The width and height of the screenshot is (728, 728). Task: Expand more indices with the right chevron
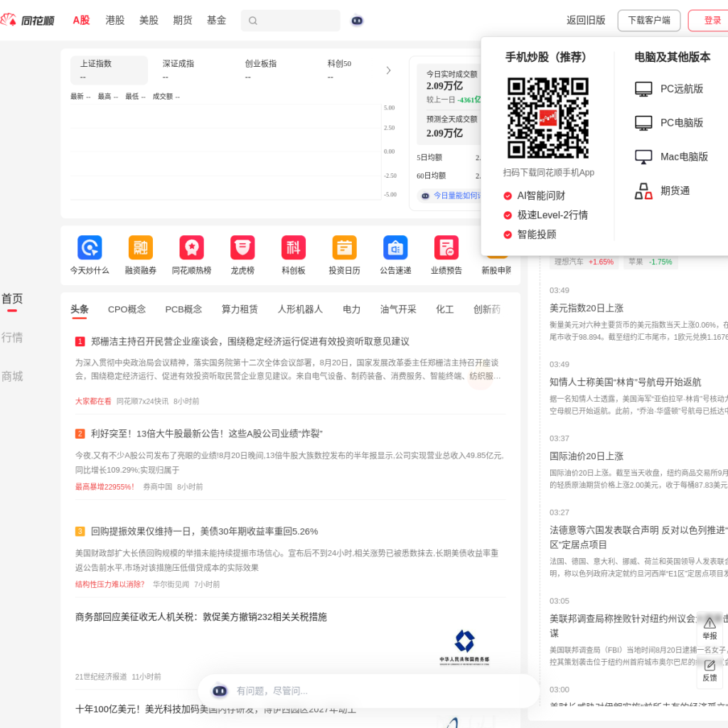[389, 70]
